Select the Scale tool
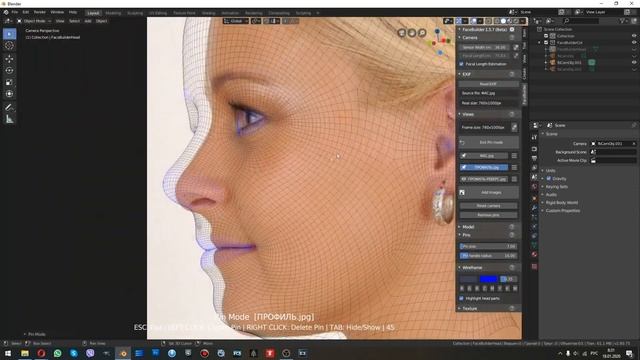 click(9, 82)
